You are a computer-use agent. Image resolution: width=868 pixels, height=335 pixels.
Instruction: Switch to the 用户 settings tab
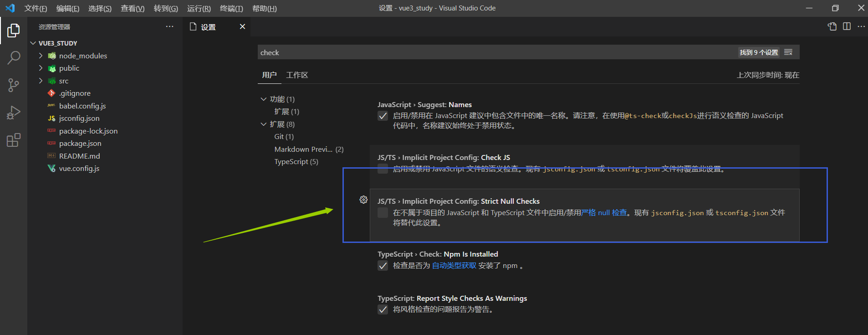coord(269,75)
